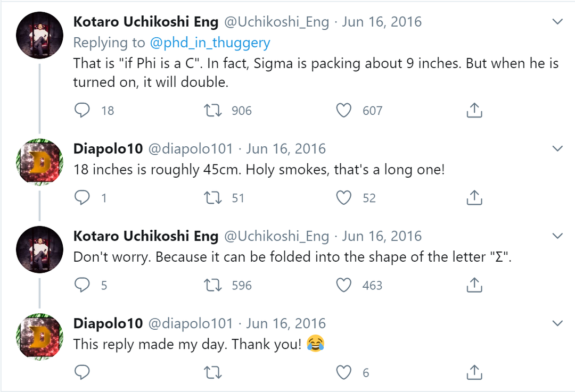Retweet the 'made my day' tweet

tap(213, 372)
